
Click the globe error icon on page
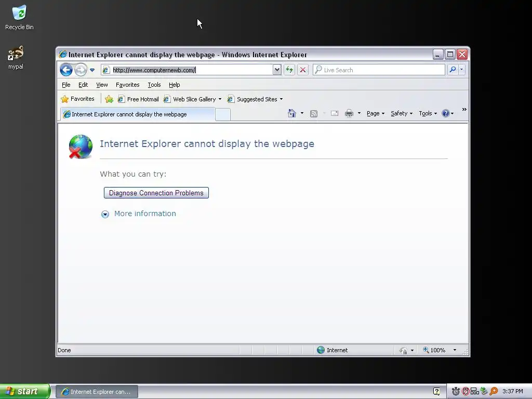pyautogui.click(x=81, y=147)
